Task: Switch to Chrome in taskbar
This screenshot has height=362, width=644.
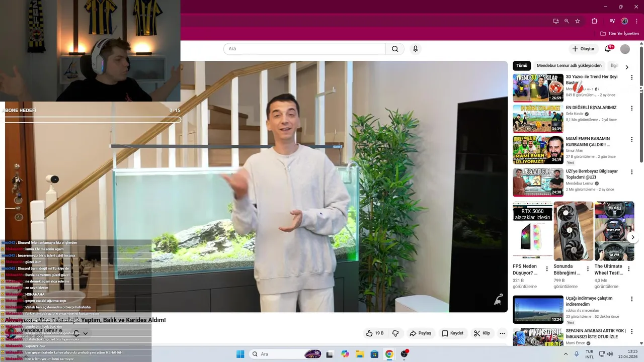Action: point(389,354)
